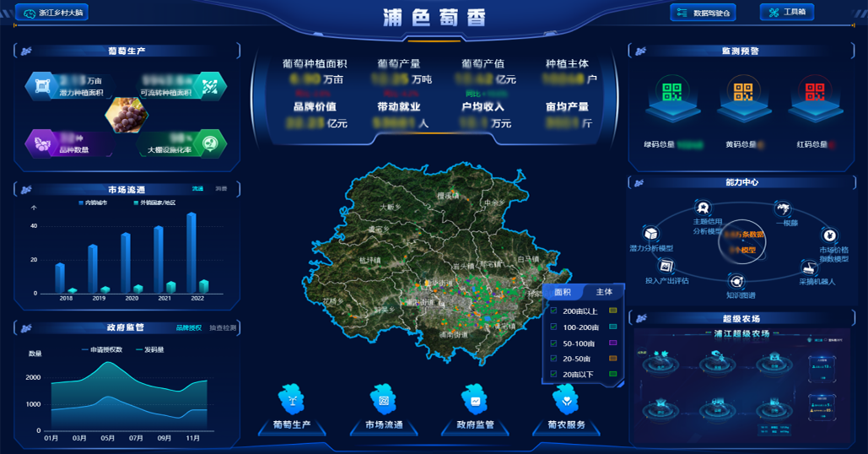Click the yellow QR code (黄码) icon
868x454 pixels.
click(x=742, y=93)
